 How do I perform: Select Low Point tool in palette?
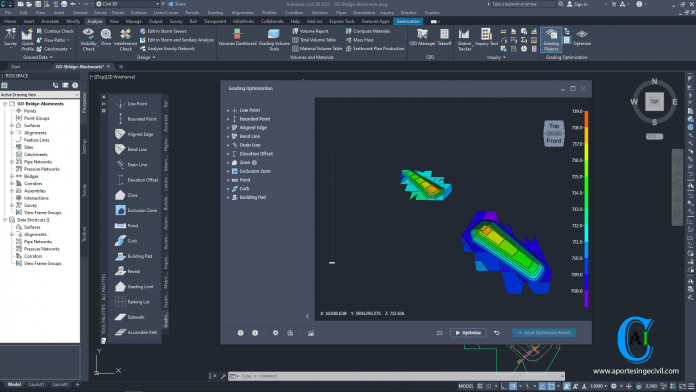(x=131, y=104)
